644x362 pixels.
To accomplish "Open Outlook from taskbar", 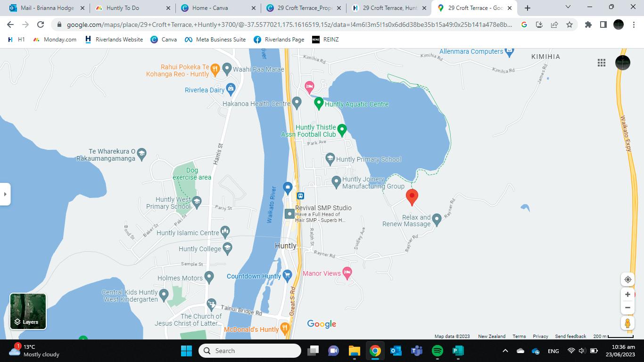I will (396, 351).
